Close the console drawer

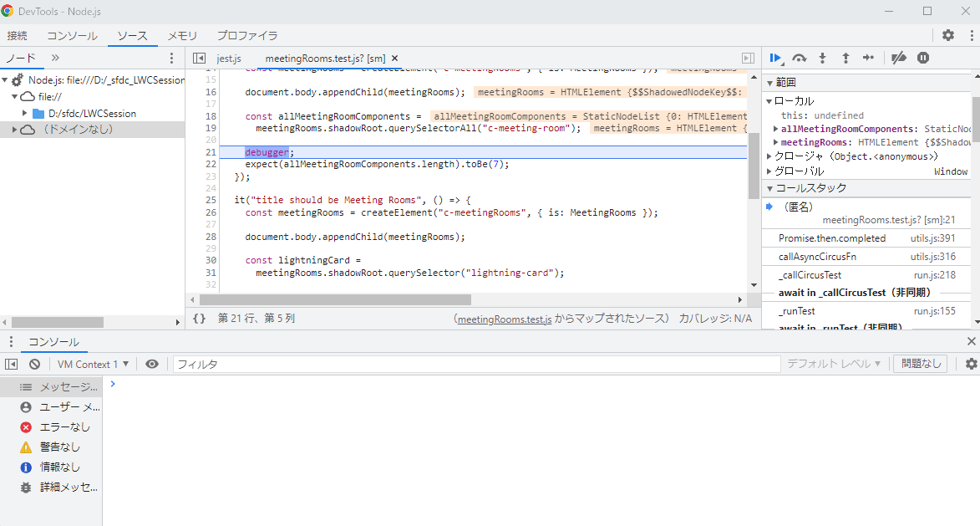click(x=972, y=341)
